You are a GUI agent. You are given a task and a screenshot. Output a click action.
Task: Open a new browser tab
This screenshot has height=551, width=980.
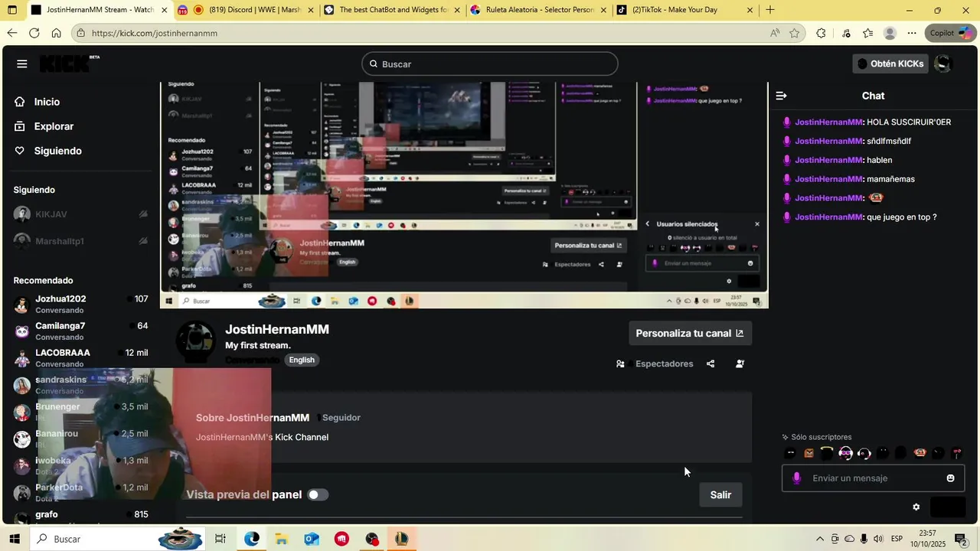tap(770, 10)
